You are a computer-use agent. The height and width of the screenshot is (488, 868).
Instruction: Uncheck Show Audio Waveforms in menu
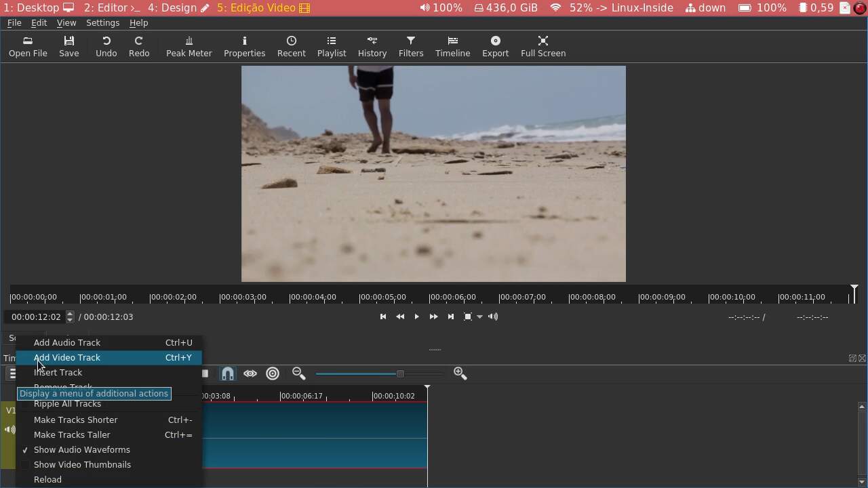[x=81, y=449]
